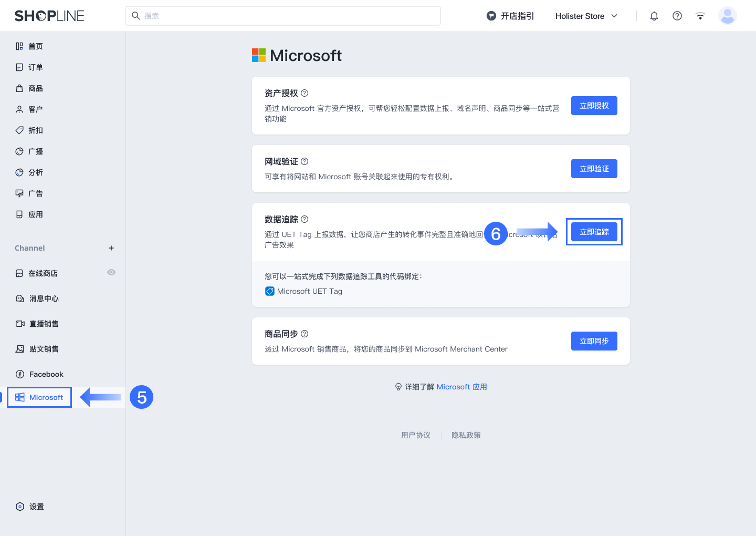Click the Microsoft four-color logo
This screenshot has height=536, width=756.
click(259, 55)
